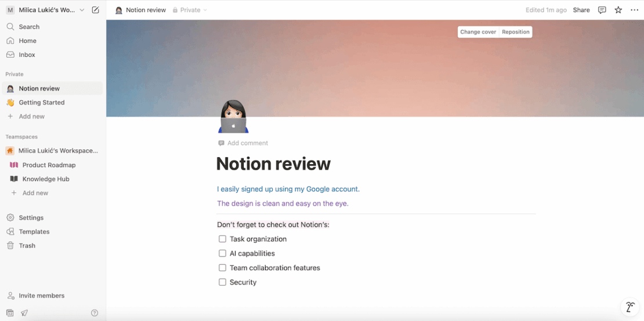Open the help question mark icon
Image resolution: width=644 pixels, height=321 pixels.
coord(95,313)
